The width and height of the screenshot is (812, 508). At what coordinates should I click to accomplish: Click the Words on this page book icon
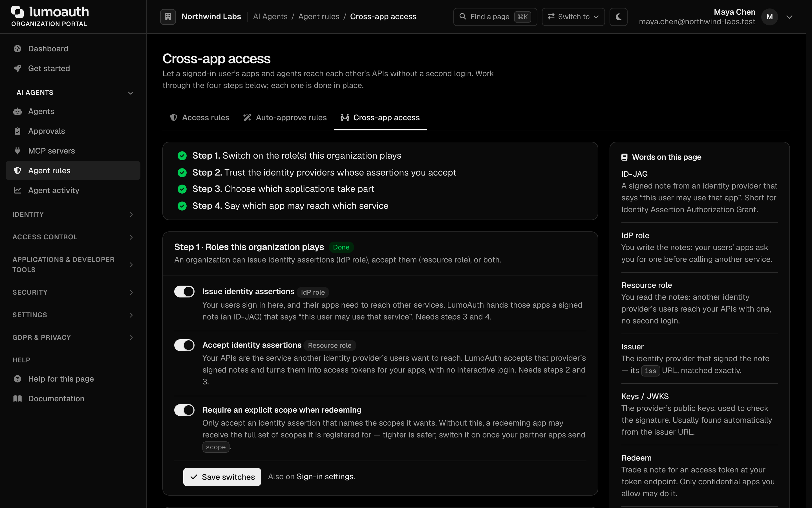click(625, 157)
